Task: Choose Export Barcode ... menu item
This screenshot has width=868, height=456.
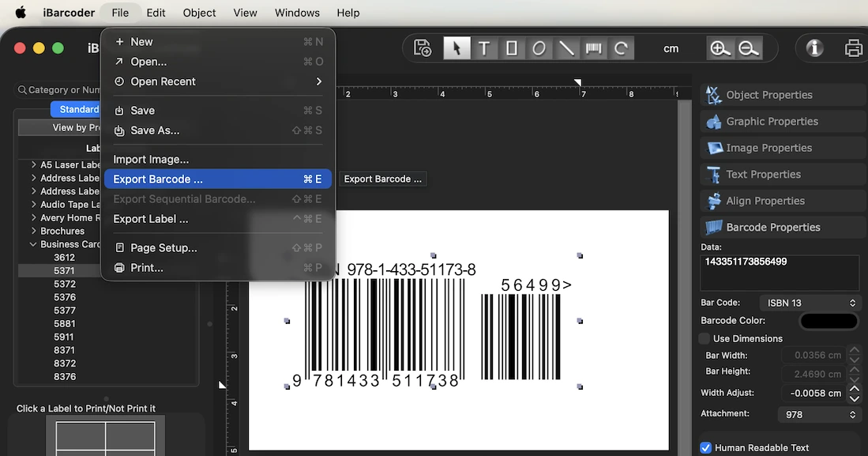Action: [217, 179]
